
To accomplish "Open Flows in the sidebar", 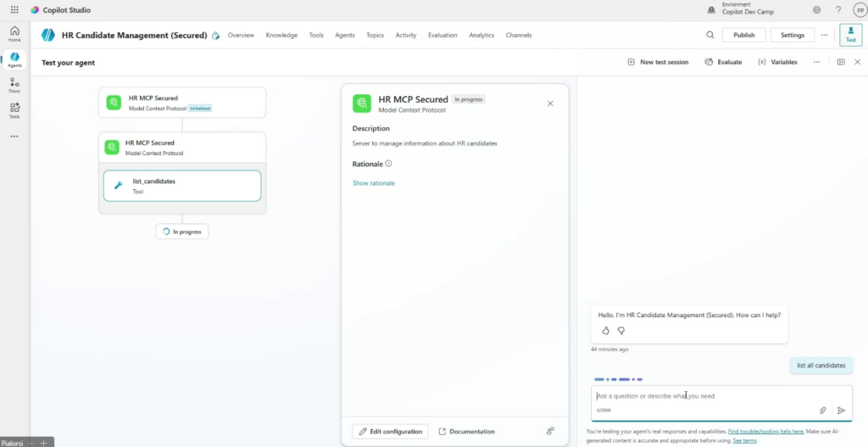I will click(14, 86).
